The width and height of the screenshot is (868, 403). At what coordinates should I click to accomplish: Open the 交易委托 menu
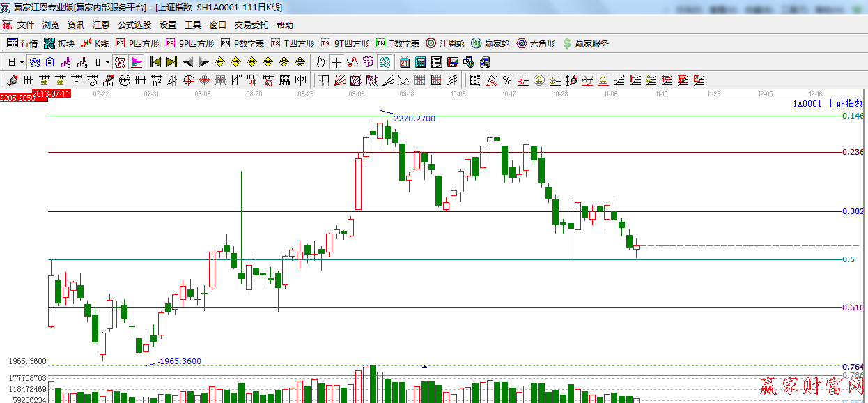pyautogui.click(x=251, y=25)
